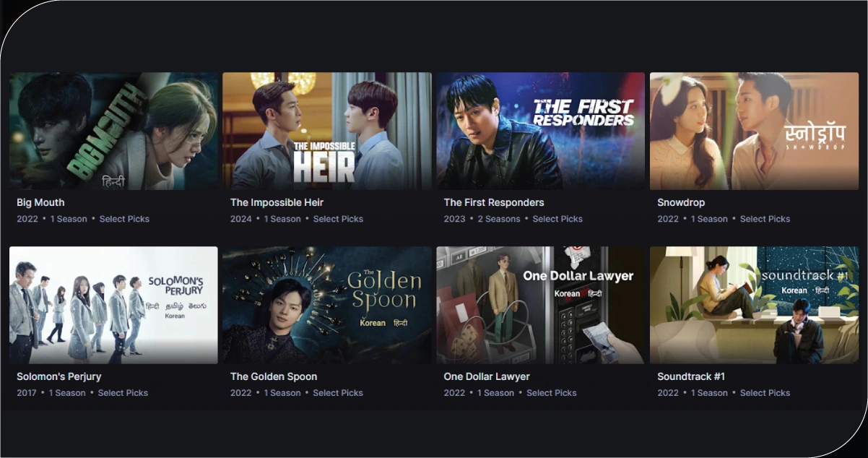868x458 pixels.
Task: Click The First Responders title text
Action: click(x=494, y=202)
